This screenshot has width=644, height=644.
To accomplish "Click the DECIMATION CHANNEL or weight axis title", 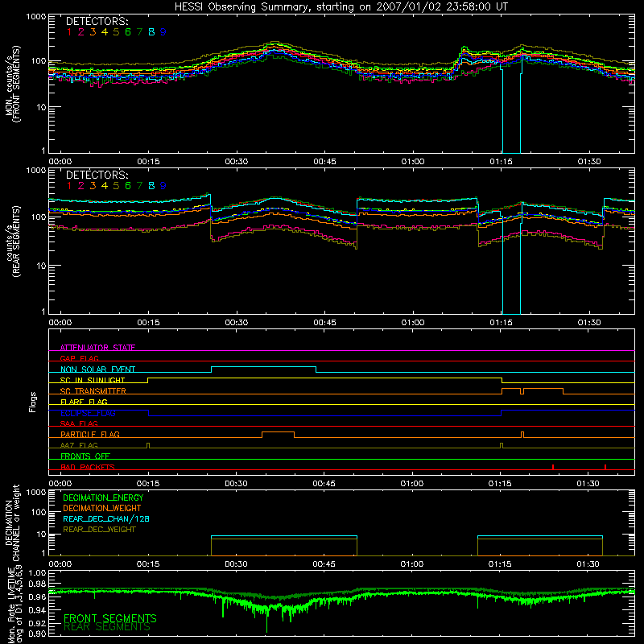I will point(12,522).
